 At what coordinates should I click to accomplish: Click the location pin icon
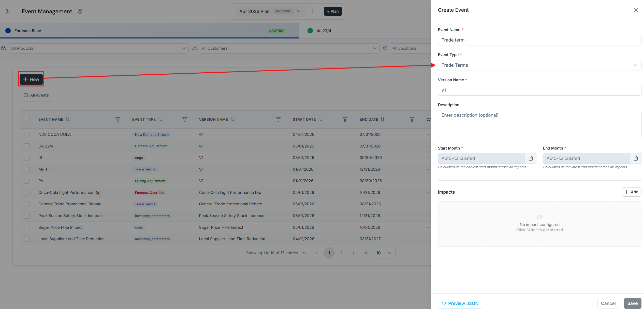(385, 48)
